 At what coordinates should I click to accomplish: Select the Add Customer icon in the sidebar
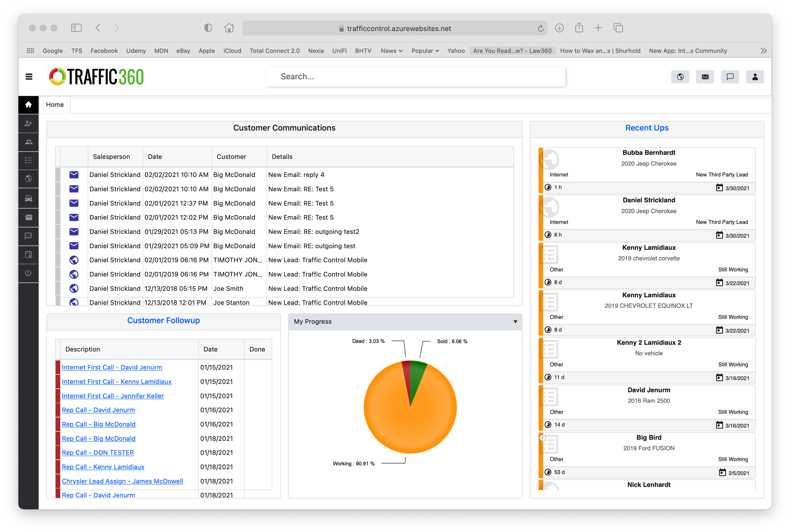pos(29,123)
